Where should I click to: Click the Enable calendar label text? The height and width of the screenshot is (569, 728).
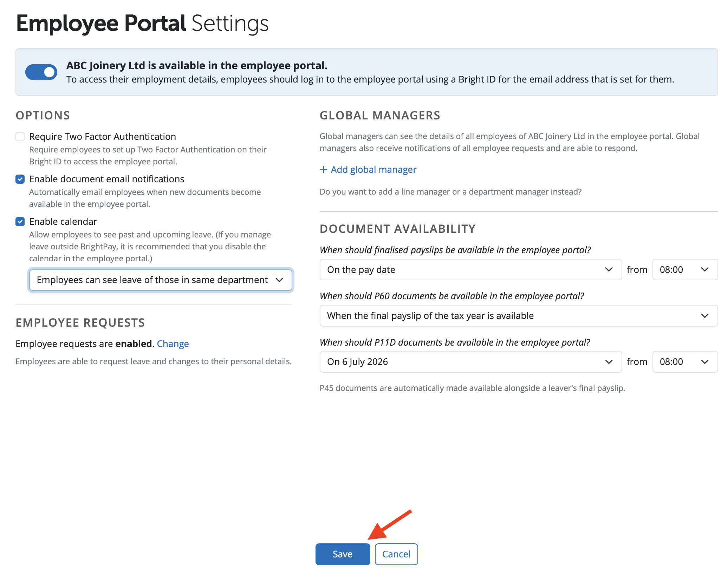click(63, 222)
